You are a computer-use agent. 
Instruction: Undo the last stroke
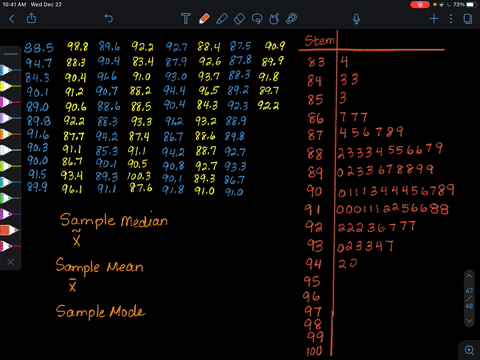pyautogui.click(x=109, y=18)
